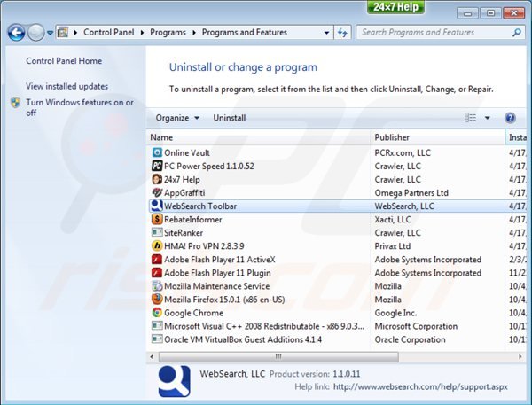Click the scroll right arrow

[520, 357]
